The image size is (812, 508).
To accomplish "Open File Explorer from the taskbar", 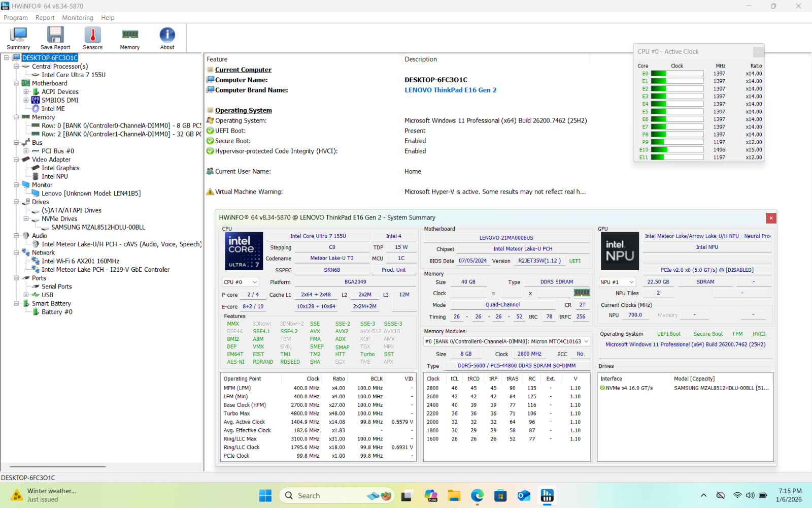I will 454,495.
